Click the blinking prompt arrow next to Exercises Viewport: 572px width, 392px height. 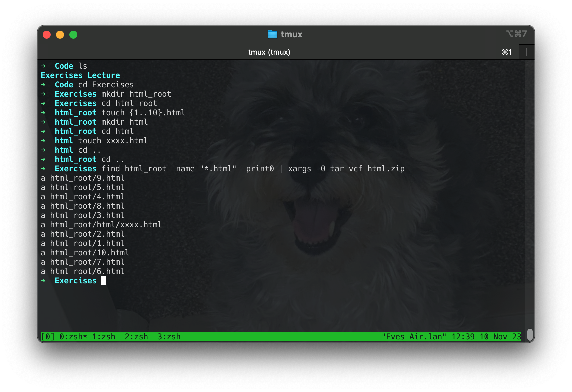click(x=44, y=281)
